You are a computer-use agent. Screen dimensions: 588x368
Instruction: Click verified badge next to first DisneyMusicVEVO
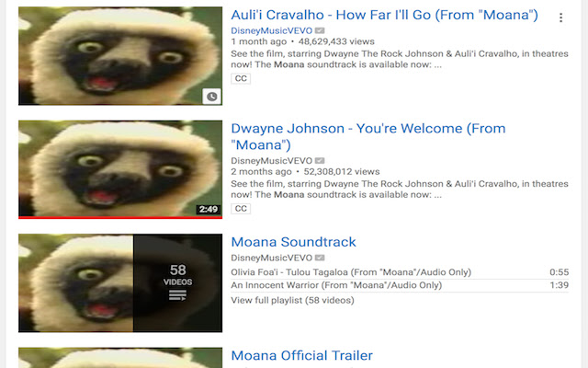320,30
